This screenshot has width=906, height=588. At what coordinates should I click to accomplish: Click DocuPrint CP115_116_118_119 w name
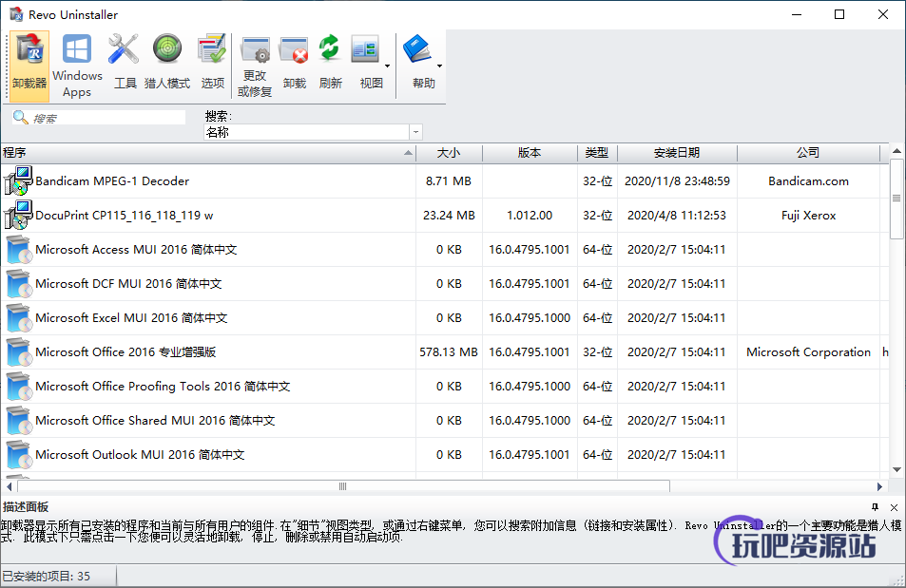pos(125,216)
